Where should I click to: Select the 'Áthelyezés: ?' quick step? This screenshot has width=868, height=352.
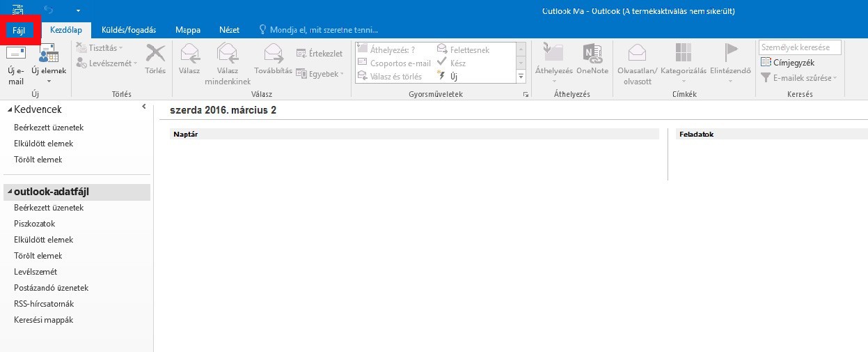tap(386, 49)
